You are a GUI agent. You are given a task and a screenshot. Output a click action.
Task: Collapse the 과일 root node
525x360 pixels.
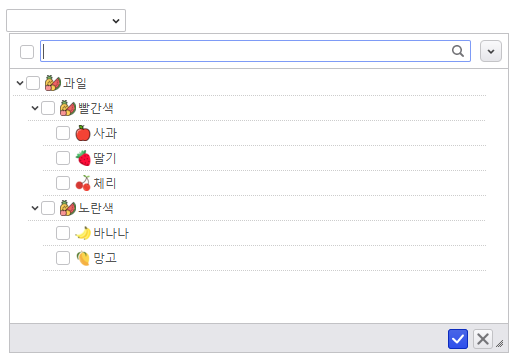tap(20, 83)
